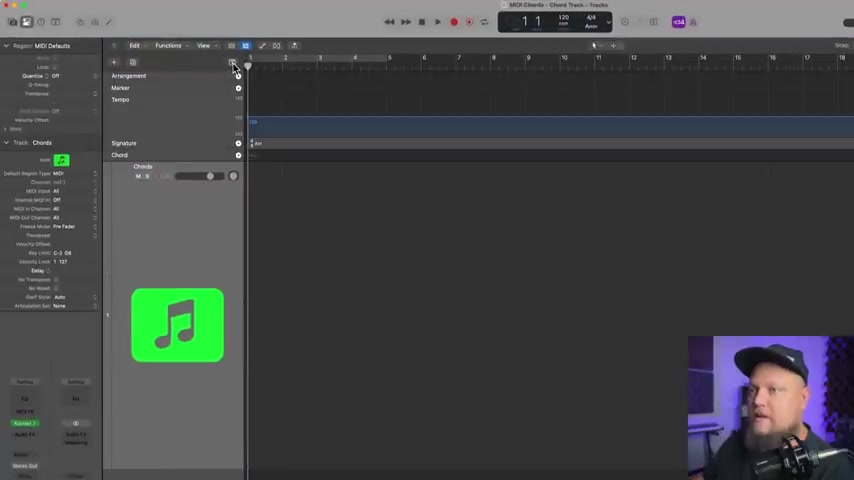Open Quick Help button in control bar
The height and width of the screenshot is (480, 854).
click(x=41, y=22)
